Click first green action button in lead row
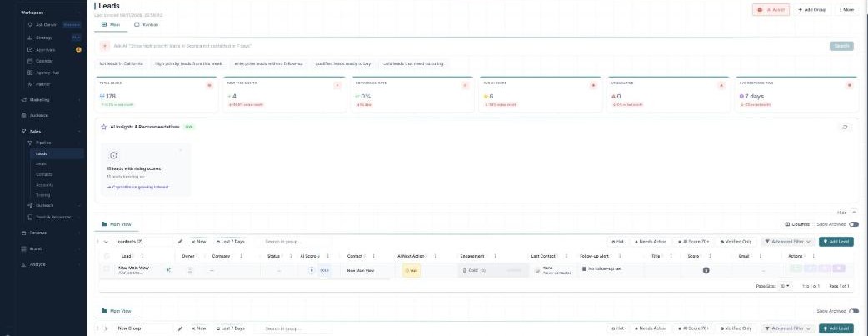Screen dimensions: 868x336 pos(796,268)
